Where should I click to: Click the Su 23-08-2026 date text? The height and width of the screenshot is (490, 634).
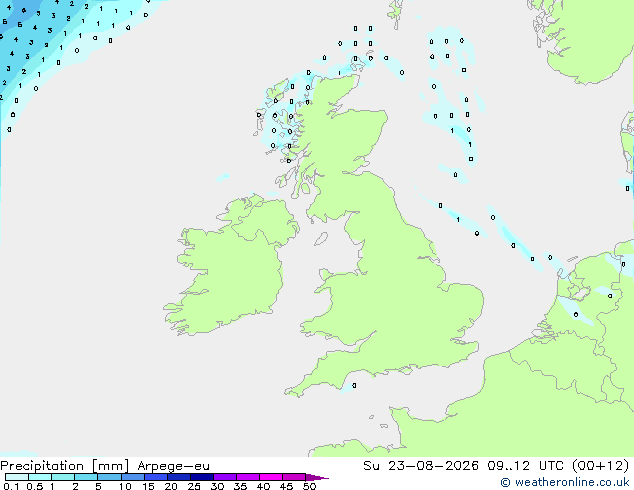tap(421, 466)
